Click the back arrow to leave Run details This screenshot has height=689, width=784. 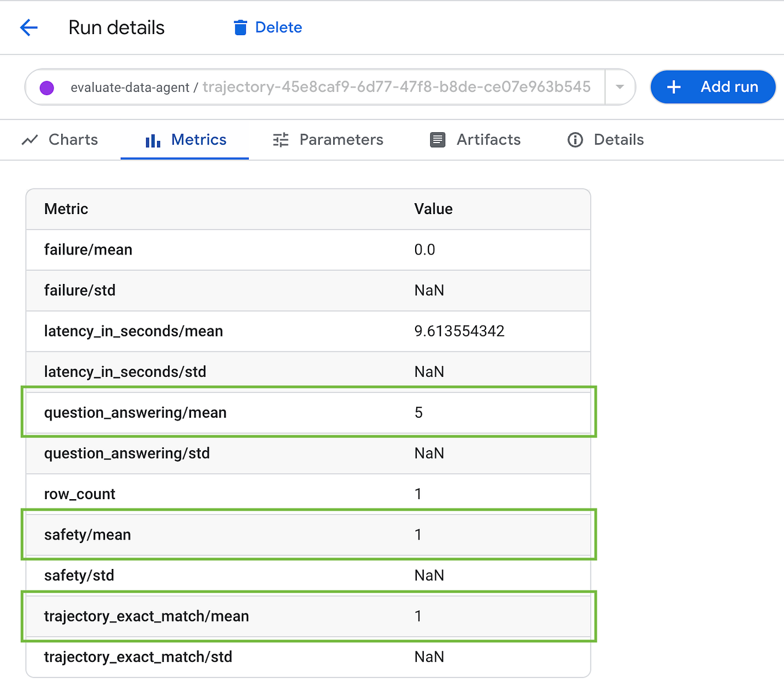click(28, 27)
